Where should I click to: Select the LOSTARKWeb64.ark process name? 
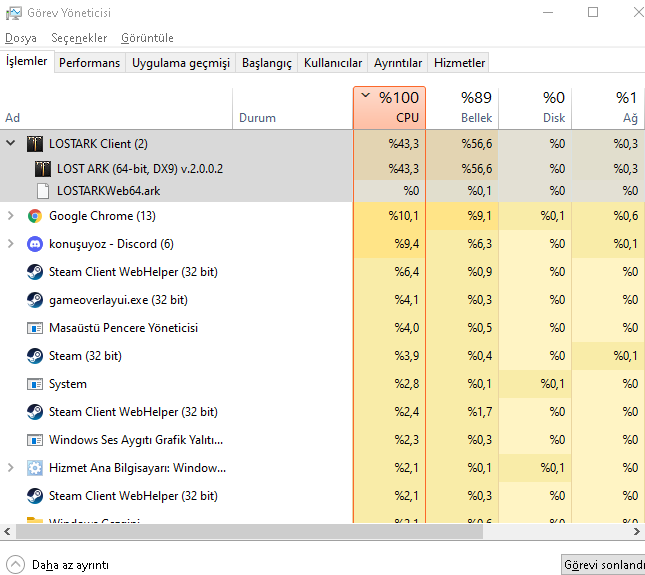click(x=109, y=191)
